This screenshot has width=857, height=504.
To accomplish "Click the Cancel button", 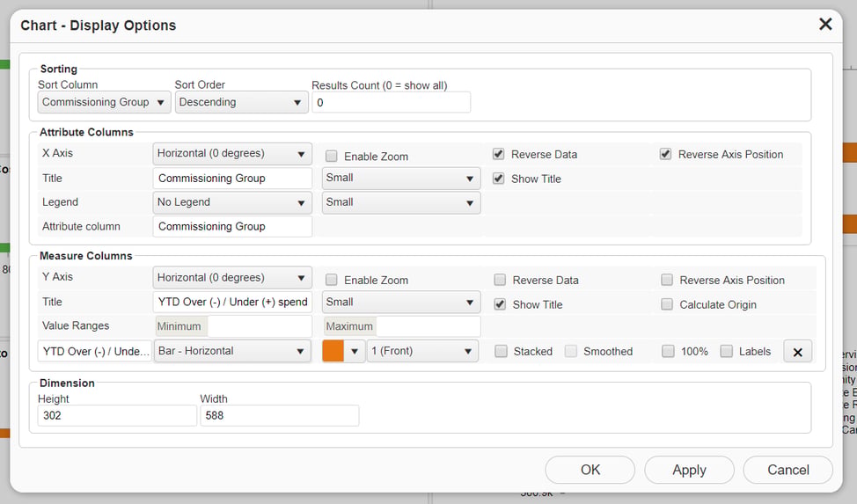I will (x=788, y=470).
